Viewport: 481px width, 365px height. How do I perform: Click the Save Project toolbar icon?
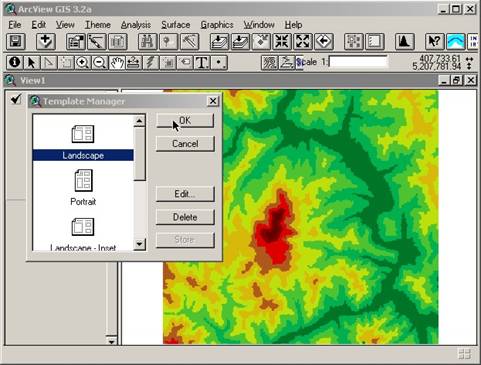click(16, 42)
